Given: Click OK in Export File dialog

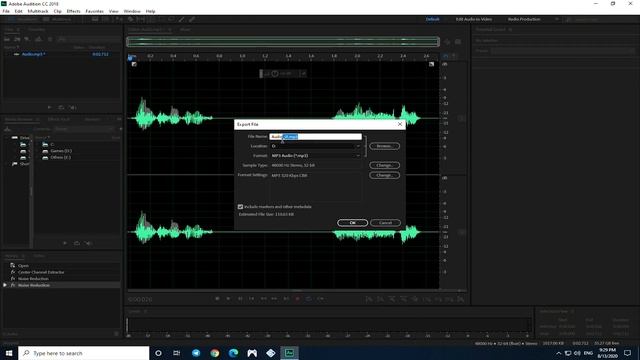Looking at the screenshot, I should [353, 223].
